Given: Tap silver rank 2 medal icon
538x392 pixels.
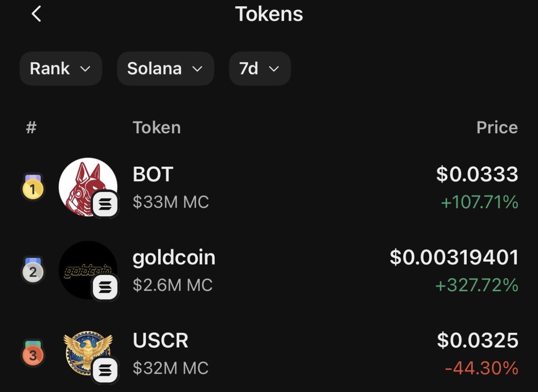Looking at the screenshot, I should 33,271.
